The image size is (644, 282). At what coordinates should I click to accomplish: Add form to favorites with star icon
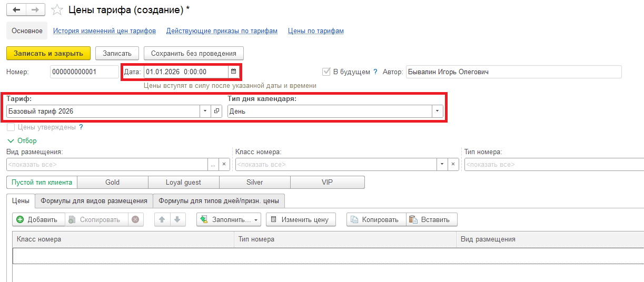click(57, 9)
